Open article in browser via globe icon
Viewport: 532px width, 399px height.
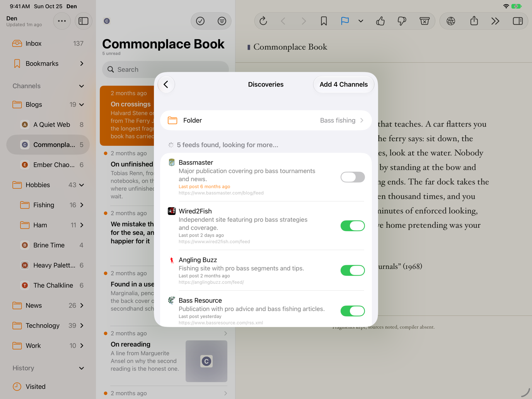pos(451,21)
